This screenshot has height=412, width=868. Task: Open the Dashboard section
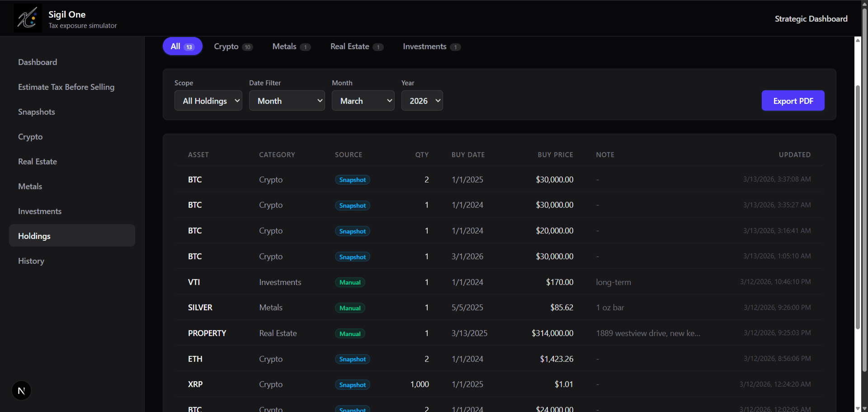click(38, 62)
